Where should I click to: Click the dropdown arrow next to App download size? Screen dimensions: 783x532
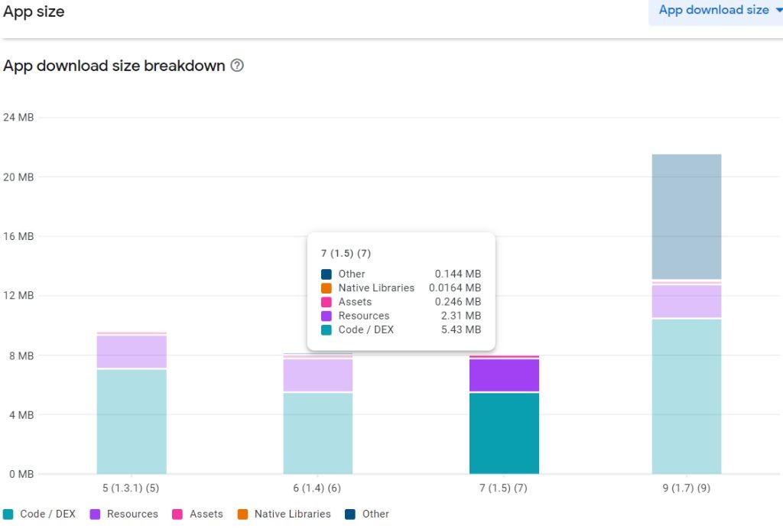pyautogui.click(x=775, y=11)
